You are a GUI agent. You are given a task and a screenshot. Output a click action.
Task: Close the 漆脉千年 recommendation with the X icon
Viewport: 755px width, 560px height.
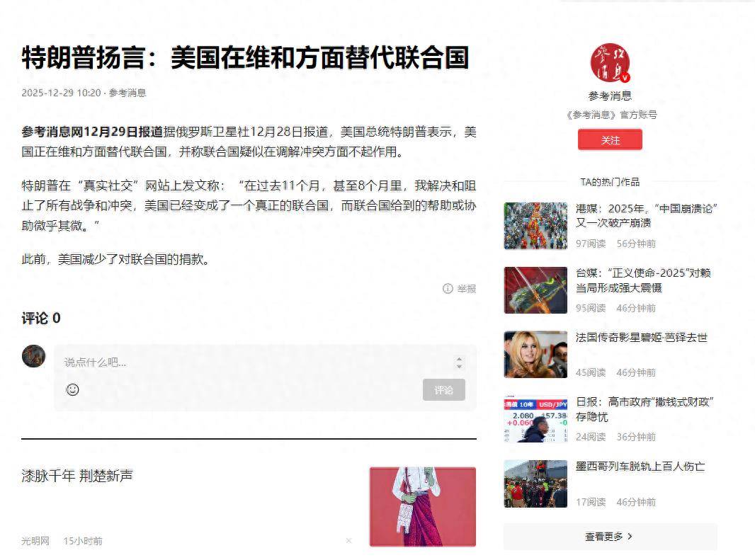[x=348, y=541]
